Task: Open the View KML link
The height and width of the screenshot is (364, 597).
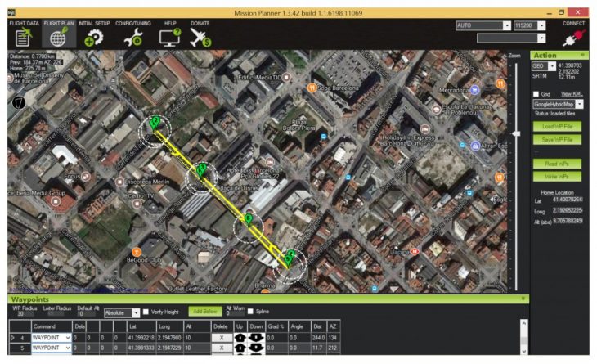Action: [572, 94]
